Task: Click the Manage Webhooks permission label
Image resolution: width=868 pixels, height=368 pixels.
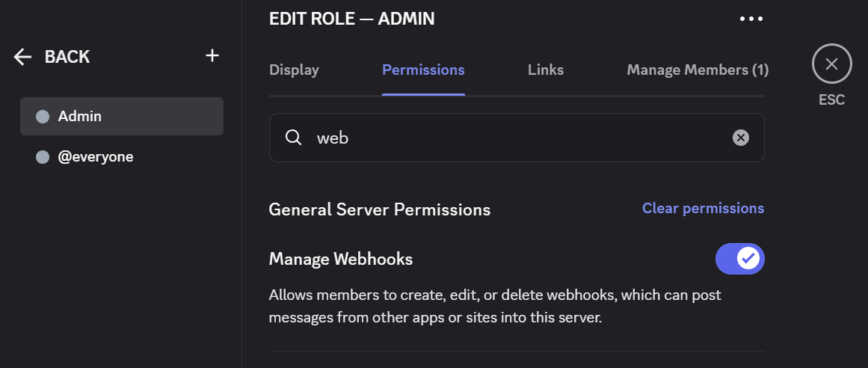Action: click(341, 259)
